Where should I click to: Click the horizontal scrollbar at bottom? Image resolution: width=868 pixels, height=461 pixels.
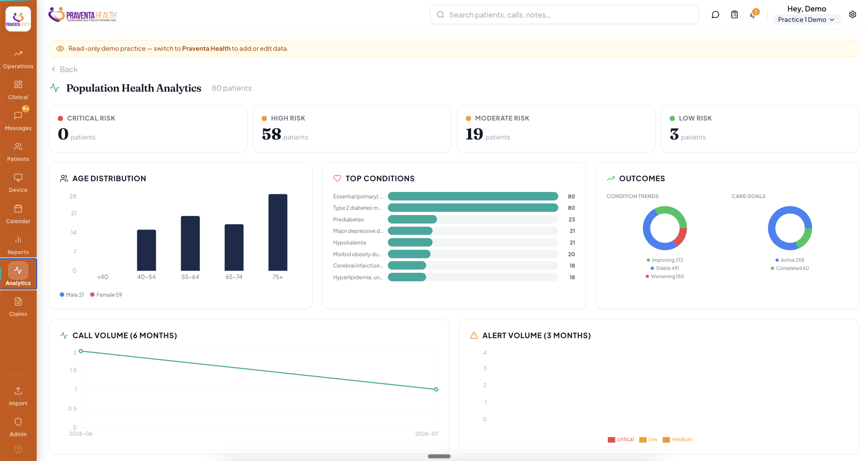tap(439, 456)
